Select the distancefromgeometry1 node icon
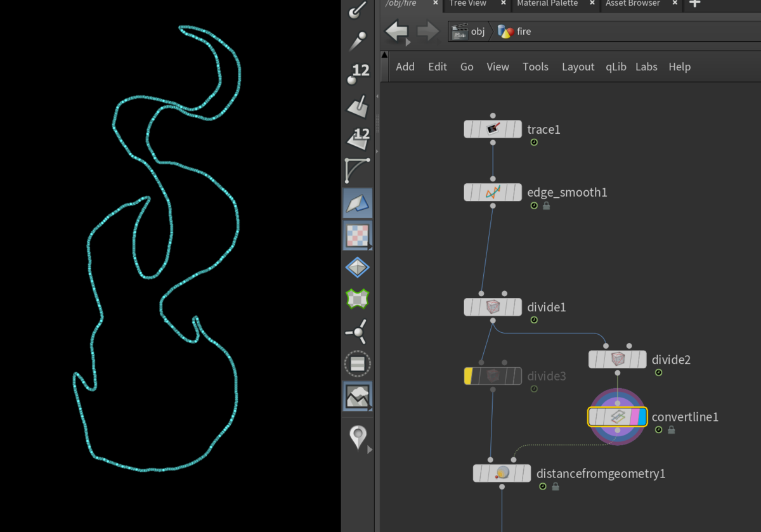This screenshot has width=761, height=532. coord(502,473)
